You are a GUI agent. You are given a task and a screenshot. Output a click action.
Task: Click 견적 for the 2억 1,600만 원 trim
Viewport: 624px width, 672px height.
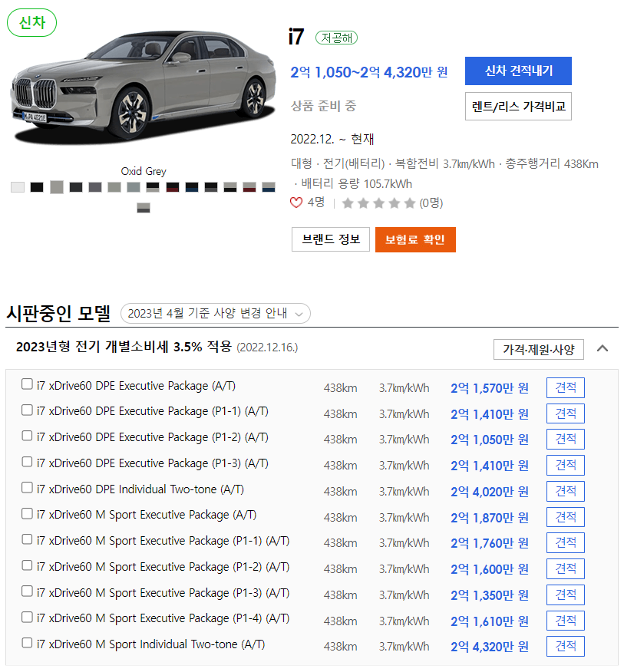(565, 568)
